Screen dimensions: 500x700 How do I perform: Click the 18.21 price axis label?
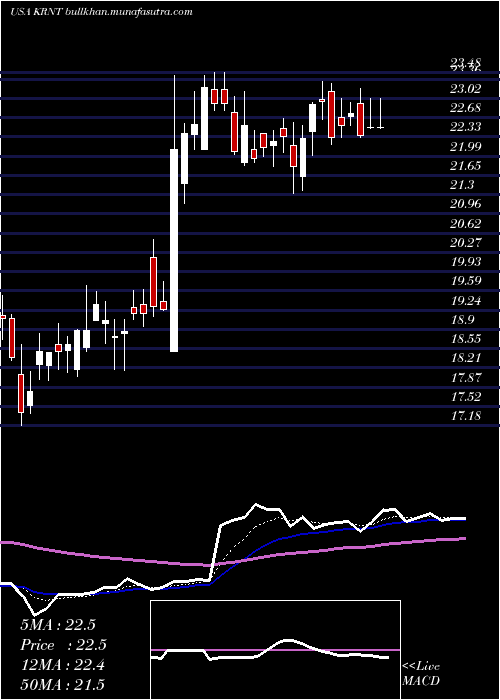point(465,358)
